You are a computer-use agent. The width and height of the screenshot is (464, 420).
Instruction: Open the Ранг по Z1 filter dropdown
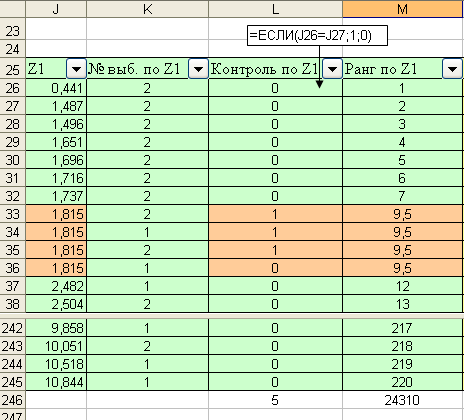point(452,69)
